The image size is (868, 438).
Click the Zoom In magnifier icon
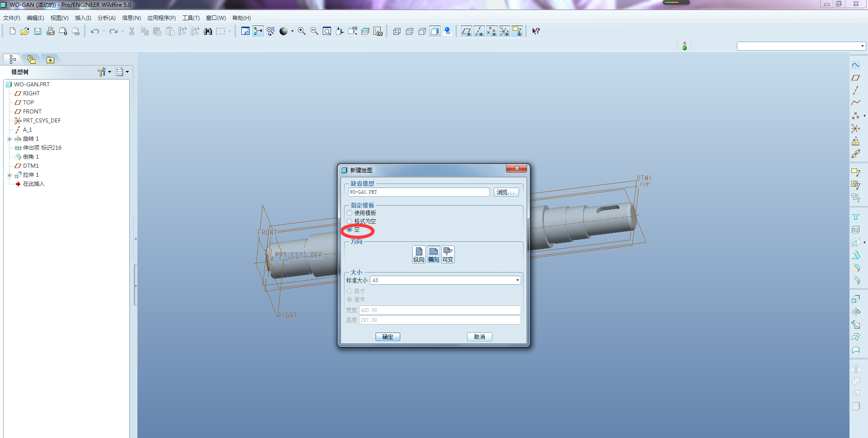coord(302,31)
